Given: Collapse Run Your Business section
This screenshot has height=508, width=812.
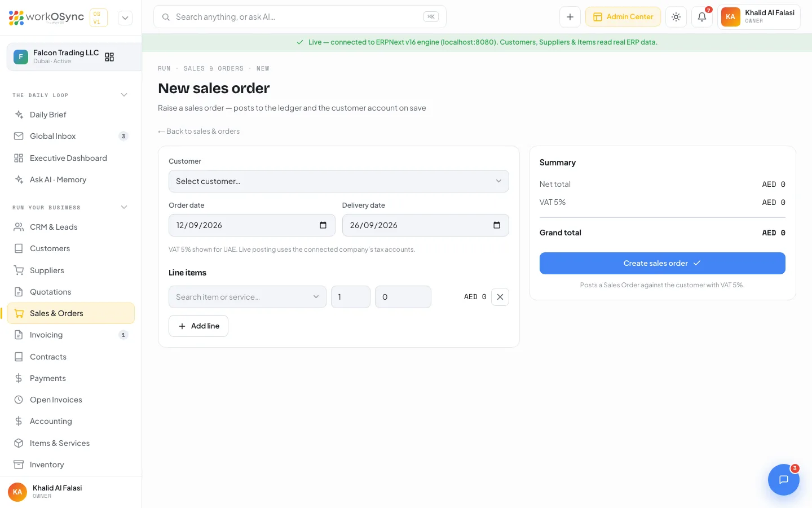Looking at the screenshot, I should (124, 207).
